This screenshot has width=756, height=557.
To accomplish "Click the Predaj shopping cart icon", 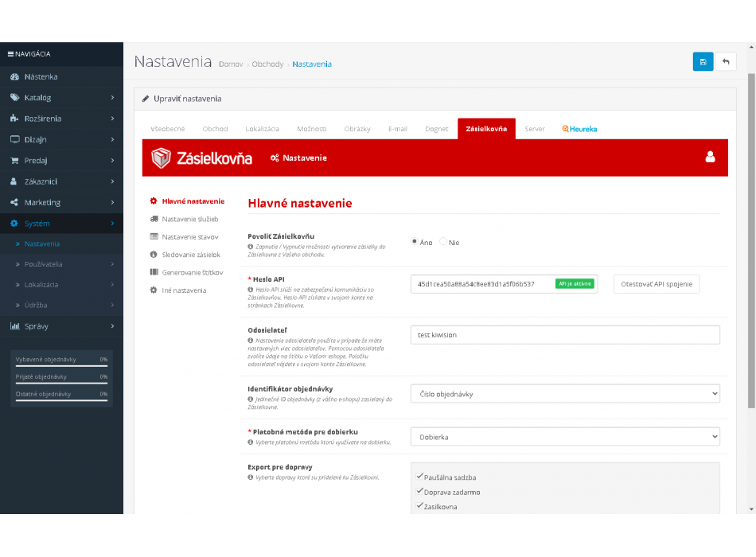I will tap(14, 160).
